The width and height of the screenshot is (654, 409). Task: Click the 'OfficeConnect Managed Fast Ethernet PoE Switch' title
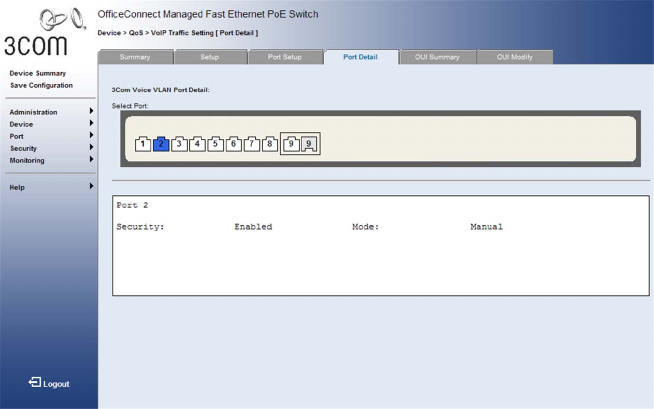coord(208,14)
